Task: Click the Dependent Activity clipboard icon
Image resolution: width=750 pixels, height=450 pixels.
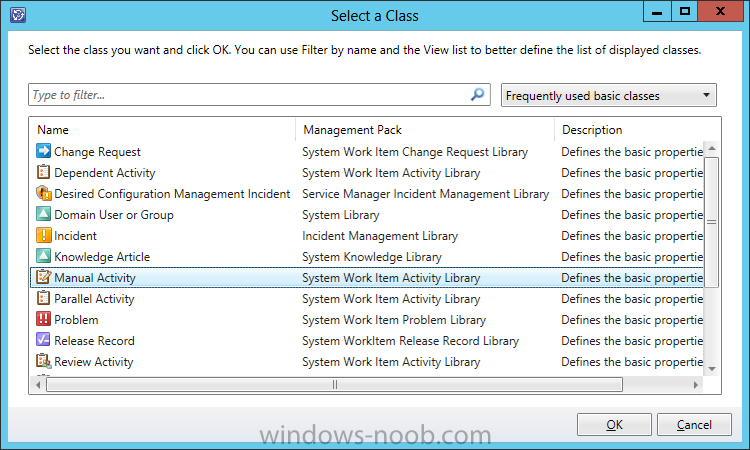Action: point(44,172)
